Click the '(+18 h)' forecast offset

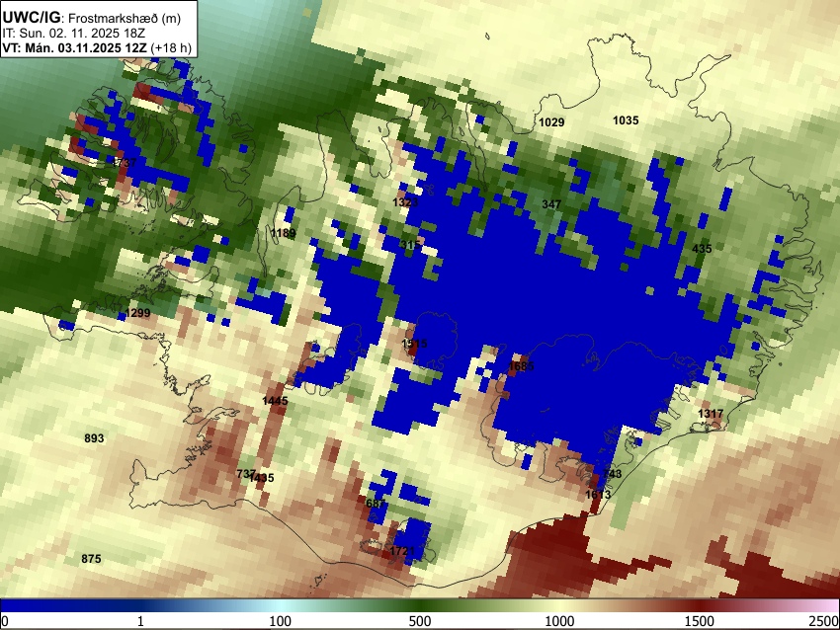(171, 47)
